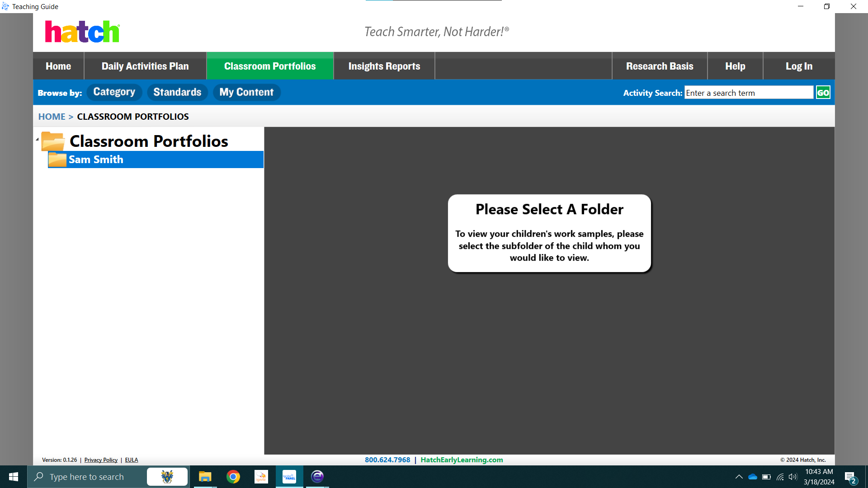Click the volume speaker tray icon
This screenshot has width=868, height=488.
pyautogui.click(x=793, y=477)
